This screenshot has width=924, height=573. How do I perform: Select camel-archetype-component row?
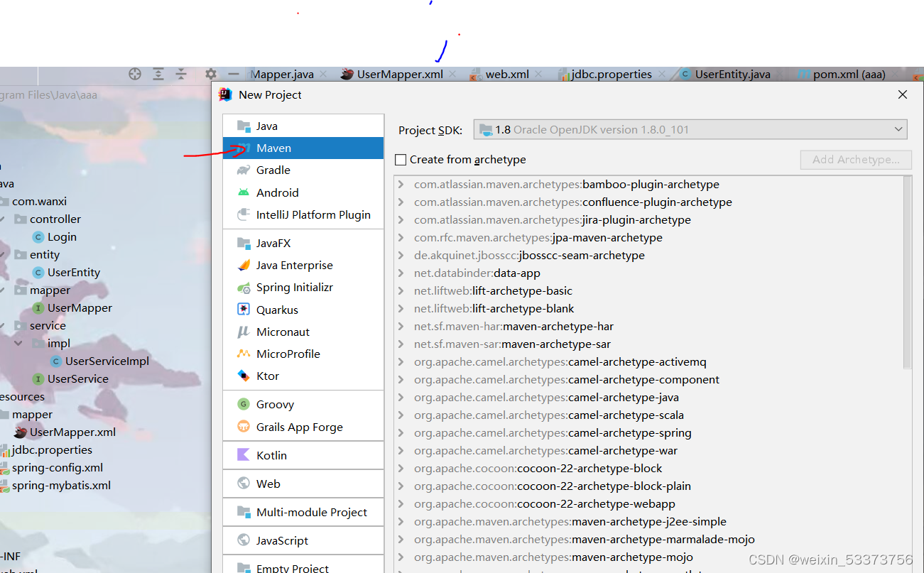(x=649, y=380)
